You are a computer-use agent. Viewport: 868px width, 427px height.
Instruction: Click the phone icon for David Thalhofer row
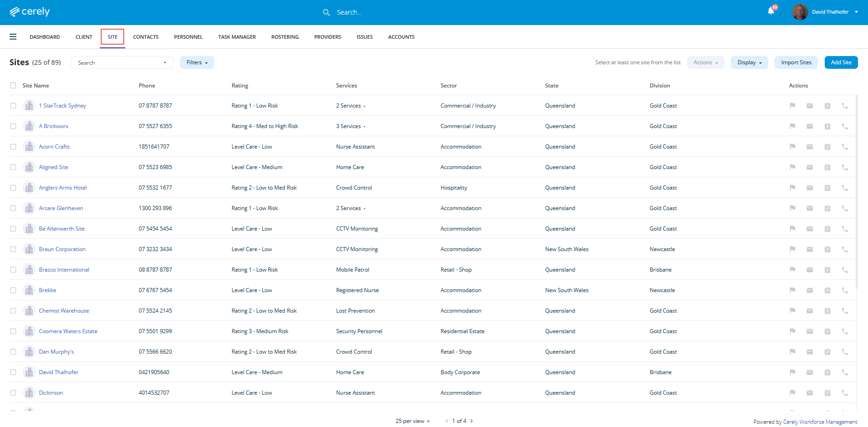coord(845,372)
